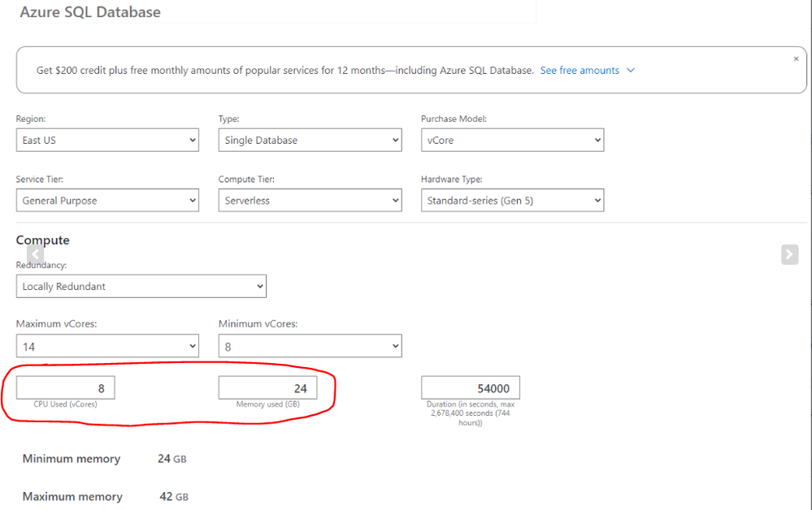812x510 pixels.
Task: Click the 42 GB maximum memory value
Action: pos(174,496)
